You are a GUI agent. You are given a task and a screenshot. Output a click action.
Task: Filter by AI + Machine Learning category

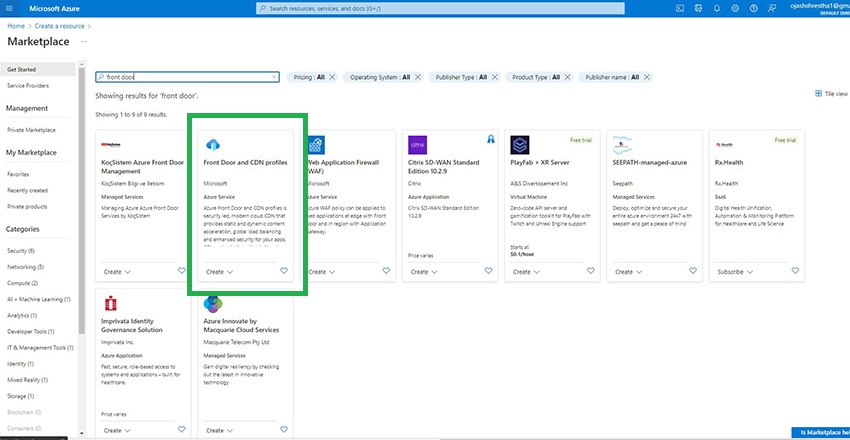pos(38,299)
